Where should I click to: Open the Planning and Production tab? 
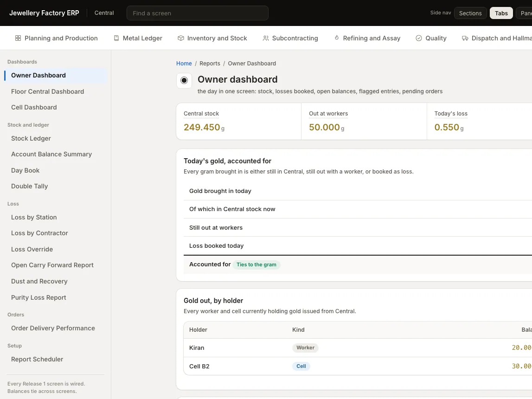coord(56,39)
